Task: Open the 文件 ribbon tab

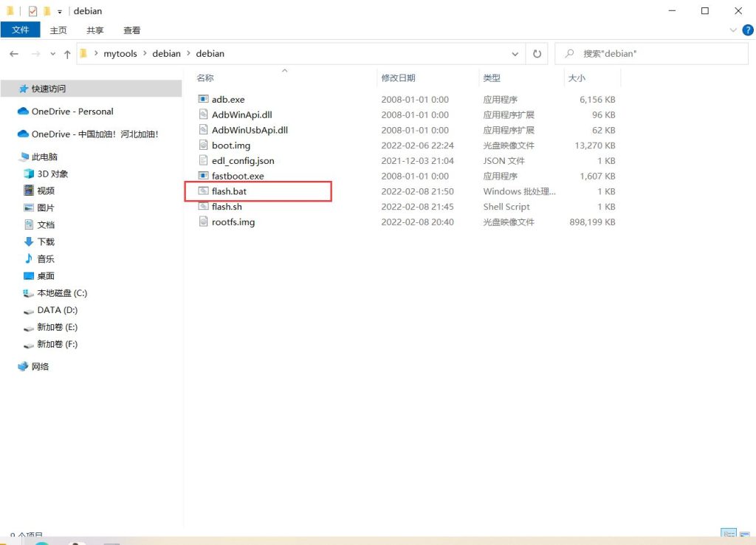Action: click(x=20, y=30)
